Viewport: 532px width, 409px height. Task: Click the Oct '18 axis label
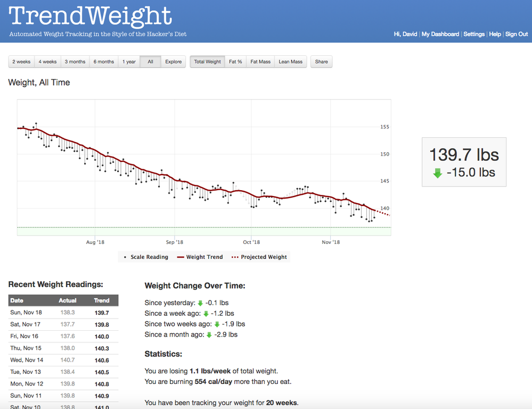click(x=251, y=242)
